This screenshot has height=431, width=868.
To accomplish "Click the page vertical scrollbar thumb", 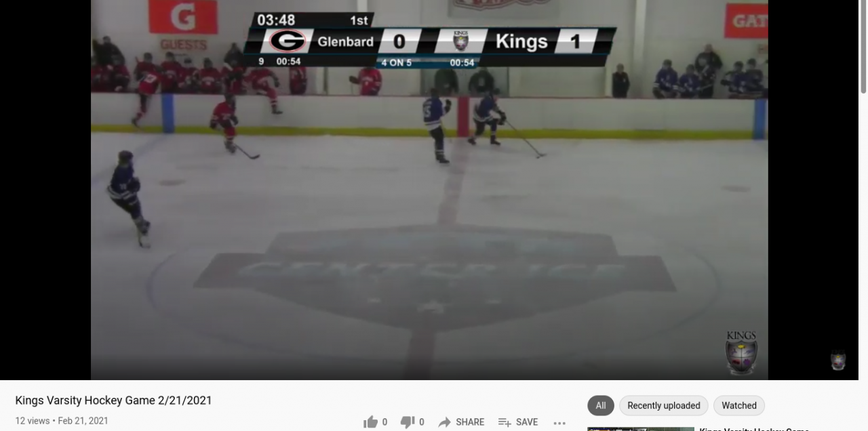I will point(863,46).
